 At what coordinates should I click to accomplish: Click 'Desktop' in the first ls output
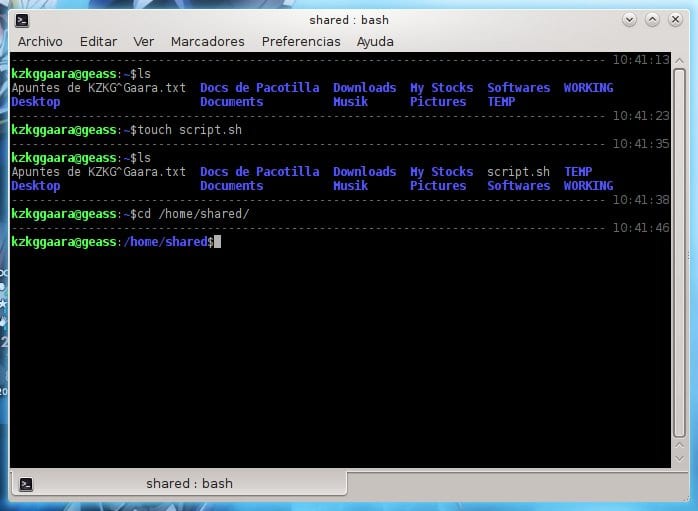click(x=36, y=102)
